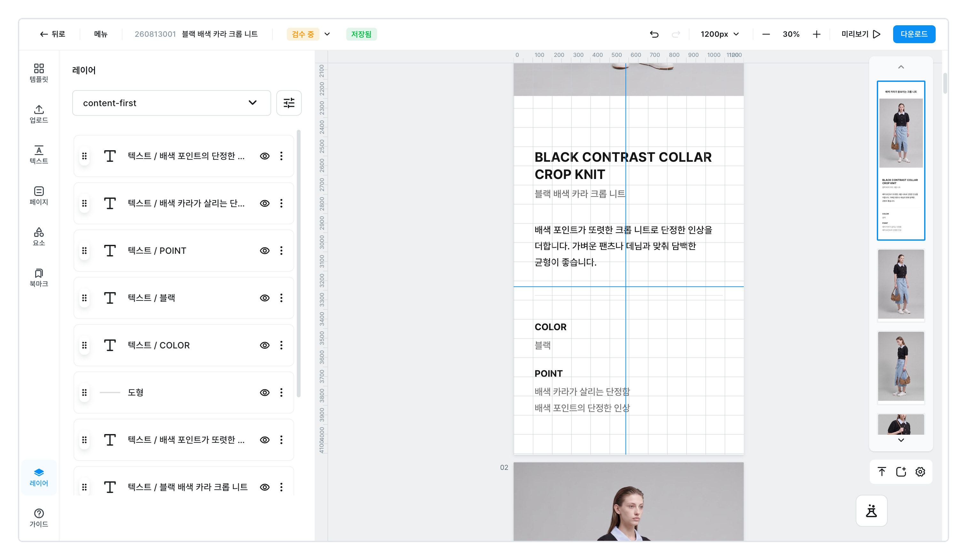Open the 업로드 sidebar panel
Viewport: 967px width, 560px height.
pyautogui.click(x=39, y=114)
